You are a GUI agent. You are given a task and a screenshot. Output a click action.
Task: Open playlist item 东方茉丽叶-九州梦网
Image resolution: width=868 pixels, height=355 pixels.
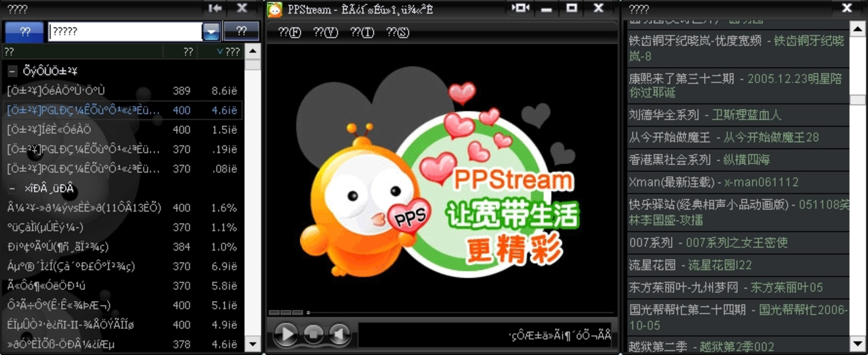pos(738,288)
